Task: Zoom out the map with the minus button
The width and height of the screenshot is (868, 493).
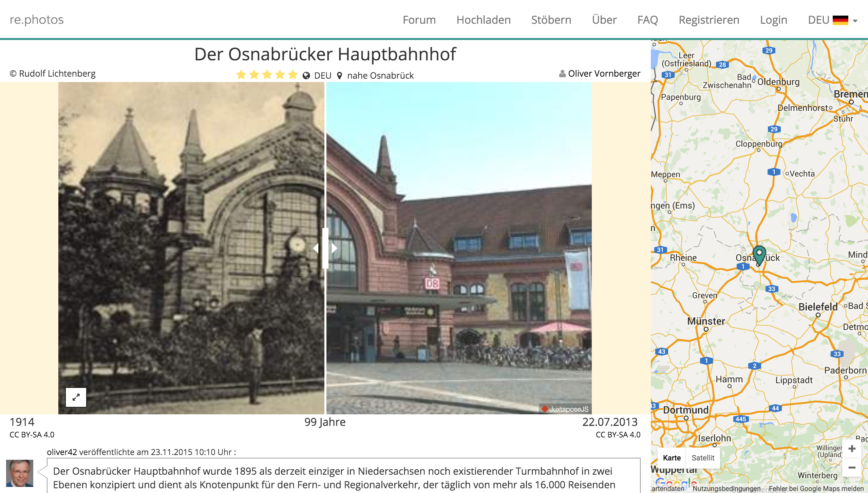Action: pos(852,468)
